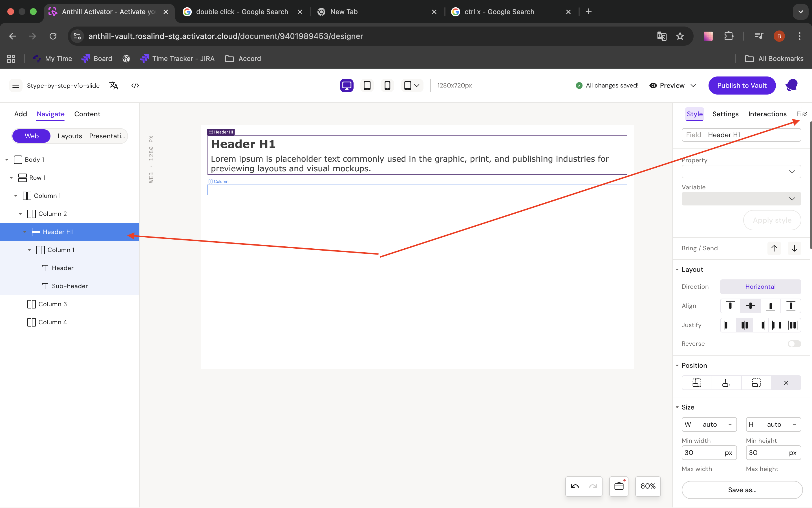Toggle the Reverse switch
This screenshot has width=812, height=508.
tap(794, 344)
